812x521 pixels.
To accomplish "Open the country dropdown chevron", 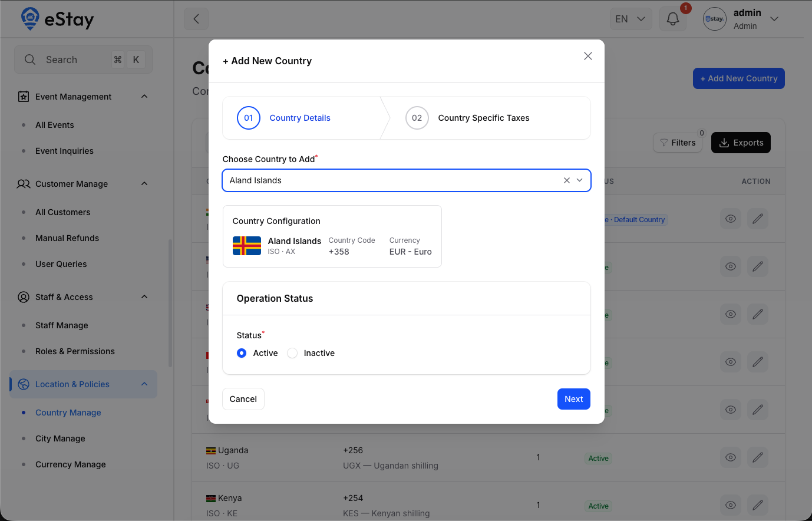I will [x=580, y=180].
